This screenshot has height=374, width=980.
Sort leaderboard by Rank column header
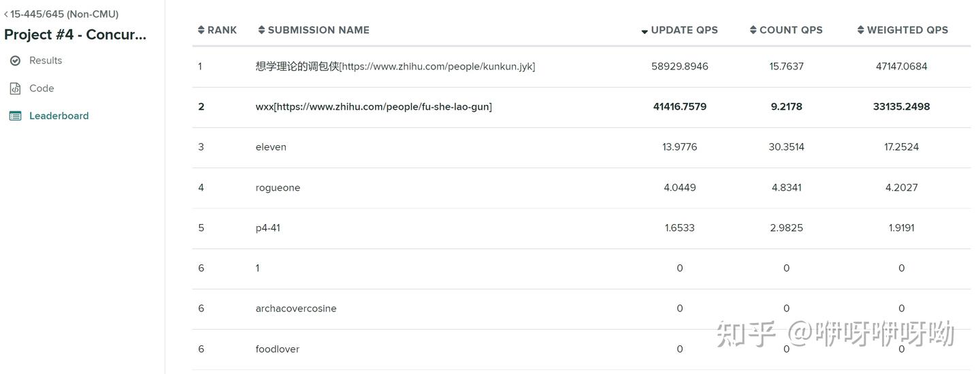pyautogui.click(x=222, y=30)
